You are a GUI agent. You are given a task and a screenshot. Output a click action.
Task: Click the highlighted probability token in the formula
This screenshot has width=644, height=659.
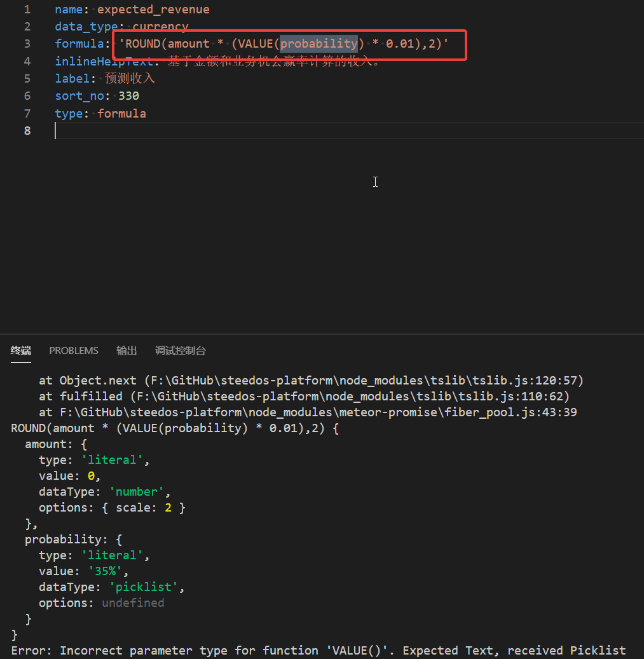pos(318,43)
